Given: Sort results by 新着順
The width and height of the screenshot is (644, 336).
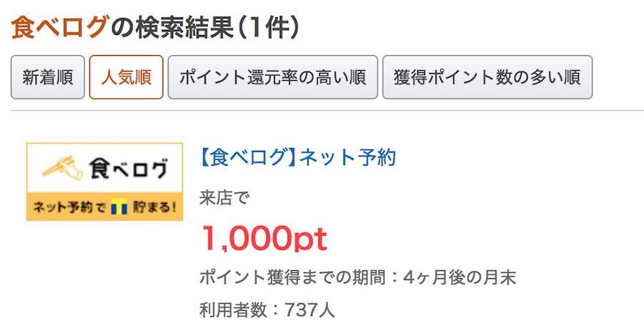Looking at the screenshot, I should tap(48, 77).
